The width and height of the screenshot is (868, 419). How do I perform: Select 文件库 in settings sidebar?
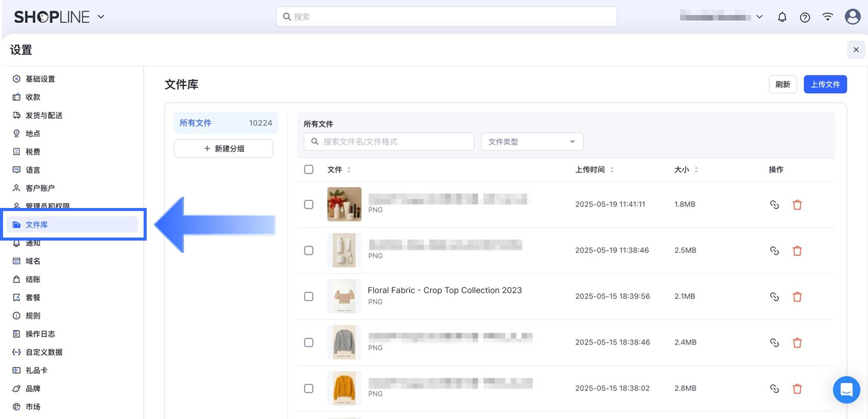pyautogui.click(x=72, y=224)
